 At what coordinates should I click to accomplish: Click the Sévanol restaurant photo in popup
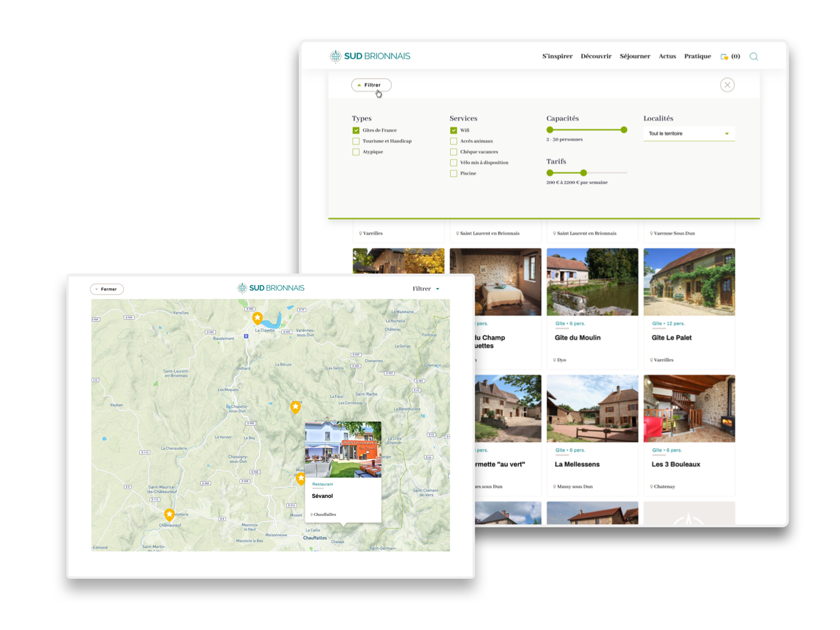(x=343, y=449)
